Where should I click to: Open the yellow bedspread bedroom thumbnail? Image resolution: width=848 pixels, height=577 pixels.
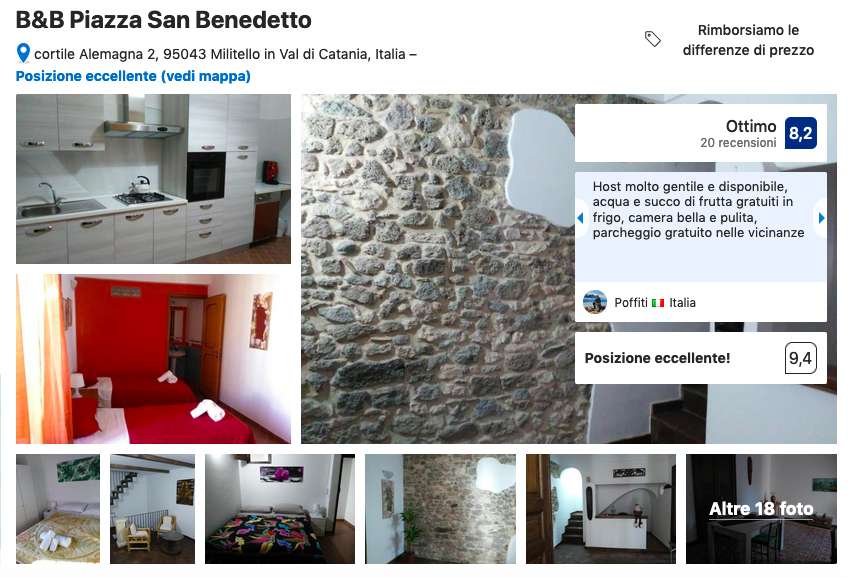coord(58,509)
